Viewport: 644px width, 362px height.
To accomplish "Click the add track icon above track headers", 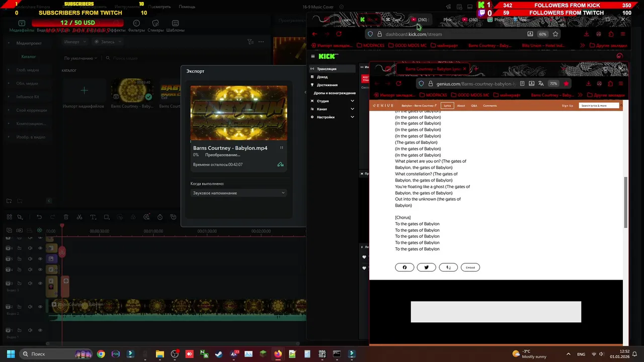I will pyautogui.click(x=9, y=231).
